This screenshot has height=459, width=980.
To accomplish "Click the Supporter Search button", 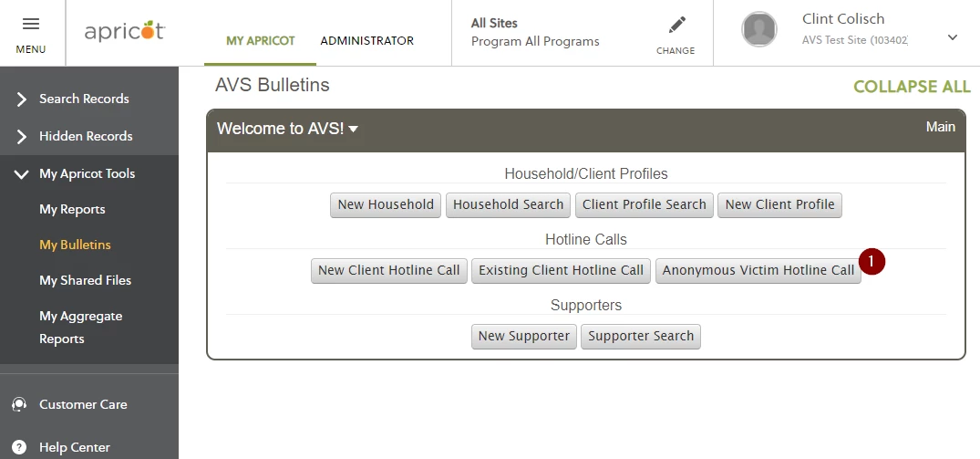I will coord(641,337).
